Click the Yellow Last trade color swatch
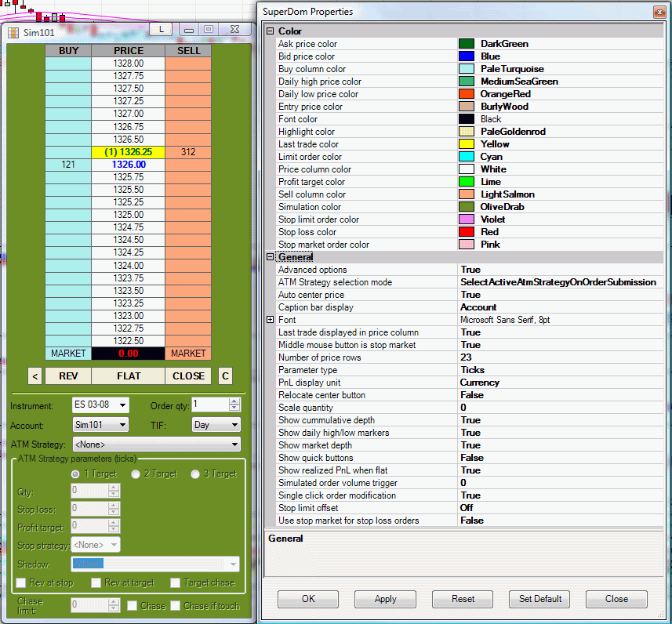Screen dimensions: 672x624 tap(467, 144)
